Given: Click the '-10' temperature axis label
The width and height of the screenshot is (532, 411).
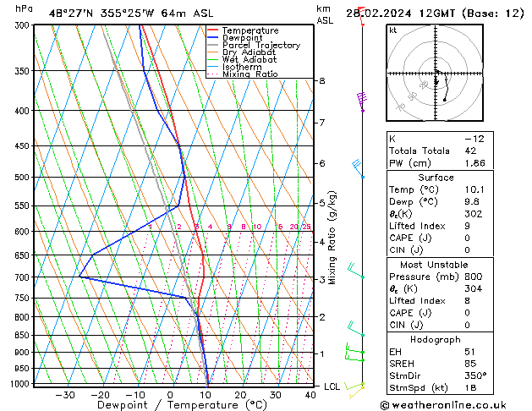Looking at the screenshot, I should coord(134,396).
